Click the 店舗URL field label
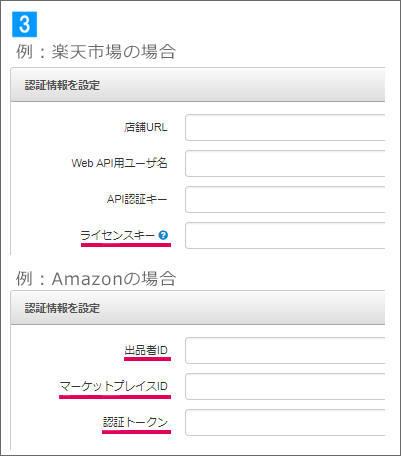The width and height of the screenshot is (401, 456). pos(146,127)
